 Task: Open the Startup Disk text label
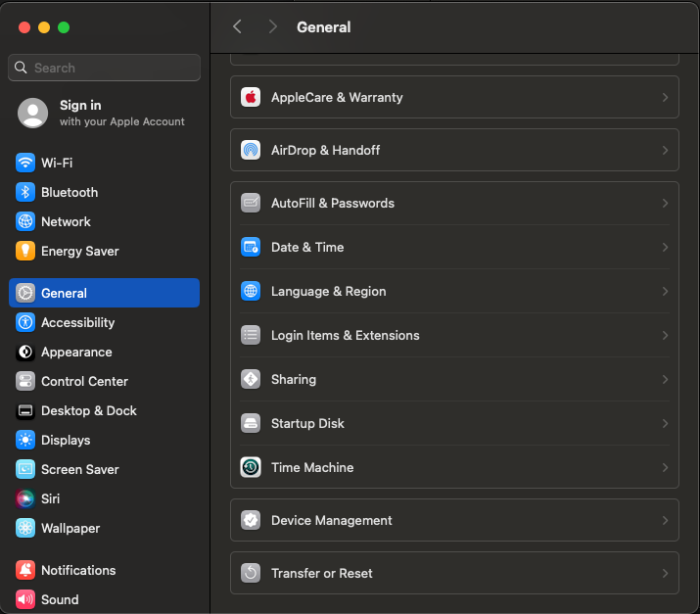point(307,424)
